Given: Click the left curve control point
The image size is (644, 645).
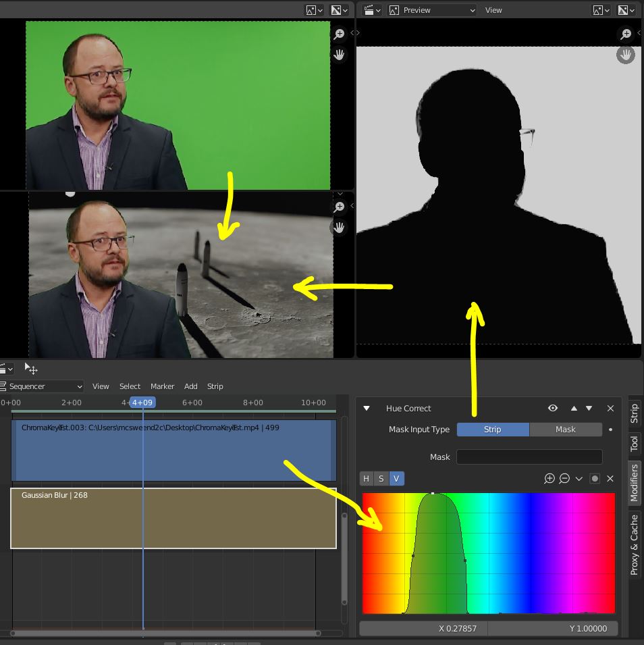Looking at the screenshot, I should tap(413, 556).
